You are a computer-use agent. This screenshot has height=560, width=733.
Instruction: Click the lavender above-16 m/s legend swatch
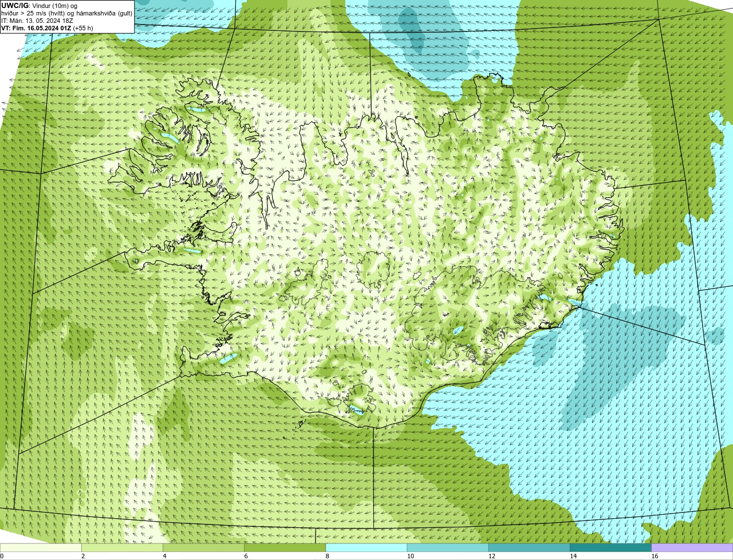pos(692,547)
